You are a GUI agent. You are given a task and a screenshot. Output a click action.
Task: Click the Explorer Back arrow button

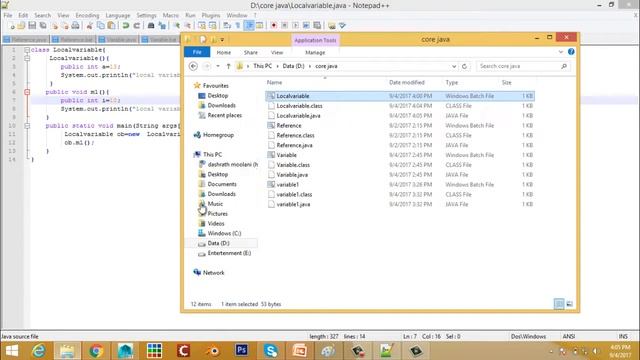pos(193,66)
